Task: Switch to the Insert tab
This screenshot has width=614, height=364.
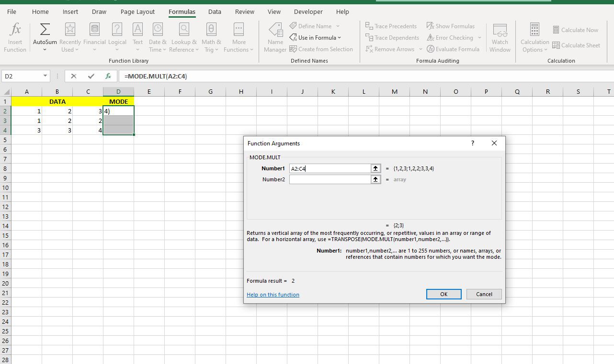Action: pyautogui.click(x=70, y=11)
